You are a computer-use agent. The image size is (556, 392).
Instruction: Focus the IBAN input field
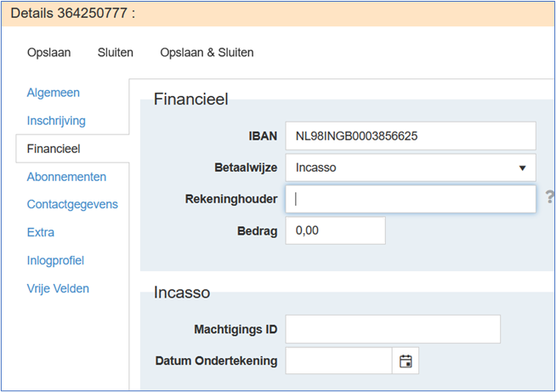point(411,136)
